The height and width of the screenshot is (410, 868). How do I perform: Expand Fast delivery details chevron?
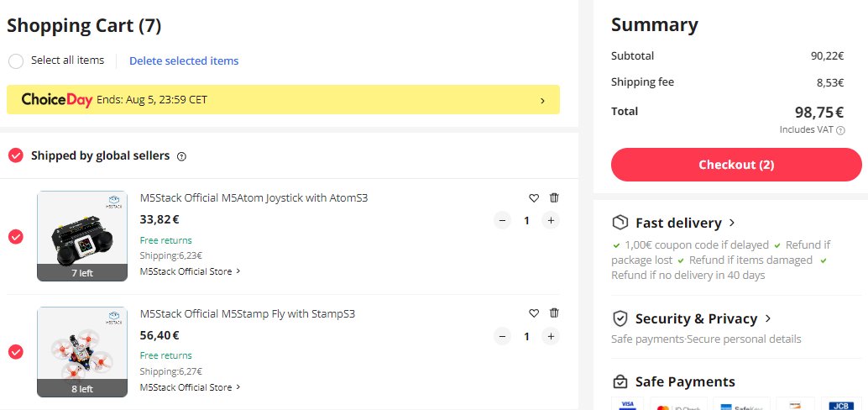click(x=732, y=223)
